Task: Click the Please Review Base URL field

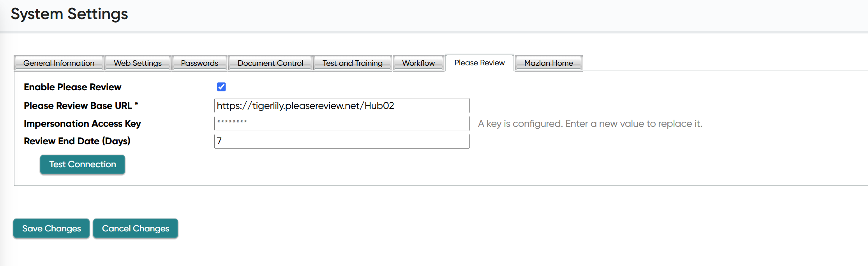Action: click(342, 105)
